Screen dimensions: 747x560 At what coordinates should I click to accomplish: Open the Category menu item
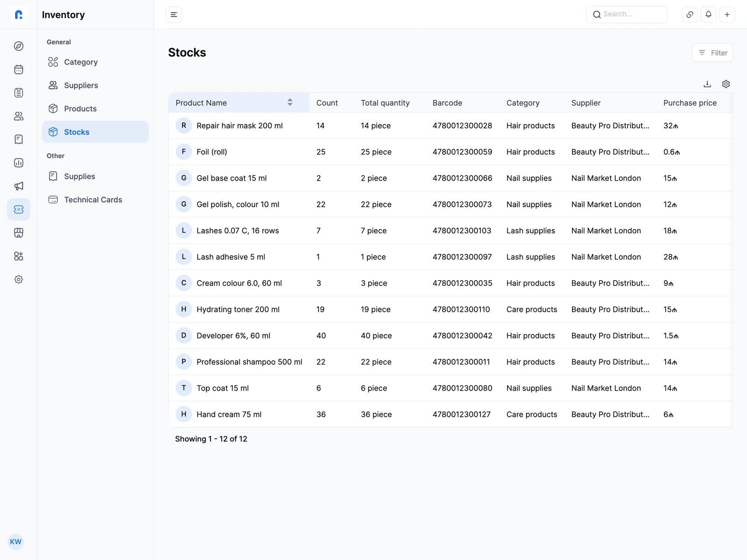[95, 62]
